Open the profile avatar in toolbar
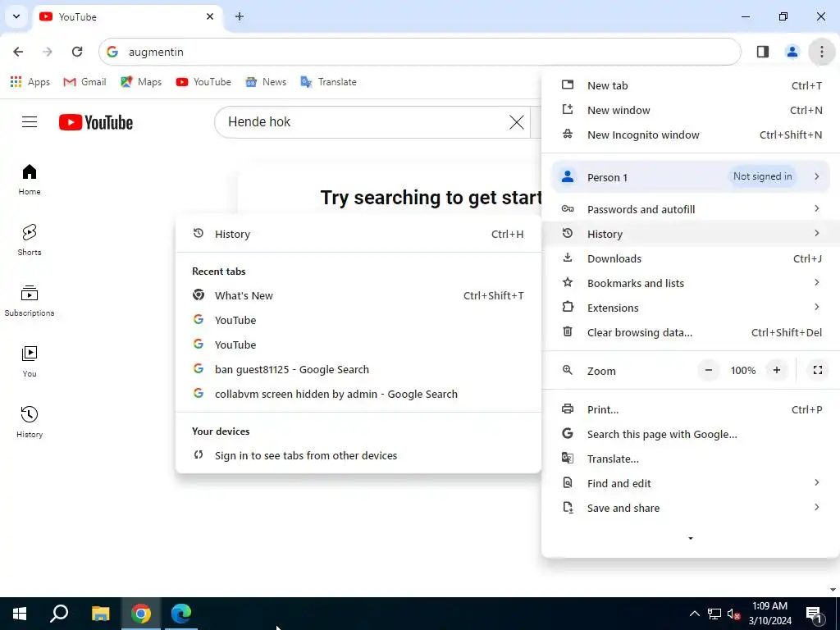The width and height of the screenshot is (840, 630). click(x=792, y=52)
